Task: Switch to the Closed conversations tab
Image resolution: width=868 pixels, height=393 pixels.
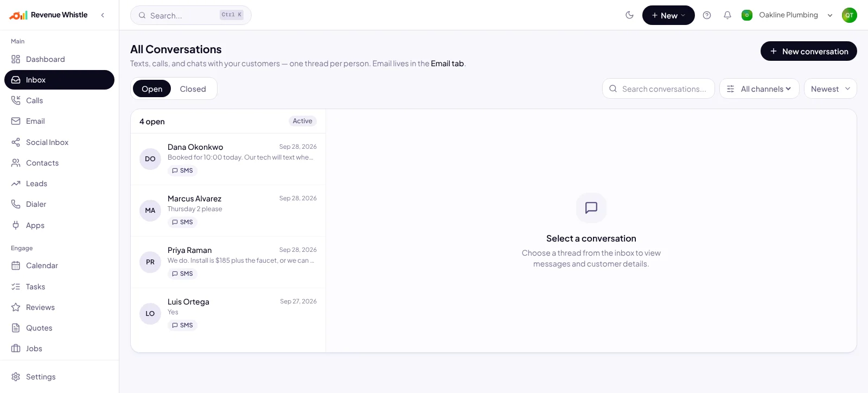Action: [x=193, y=89]
